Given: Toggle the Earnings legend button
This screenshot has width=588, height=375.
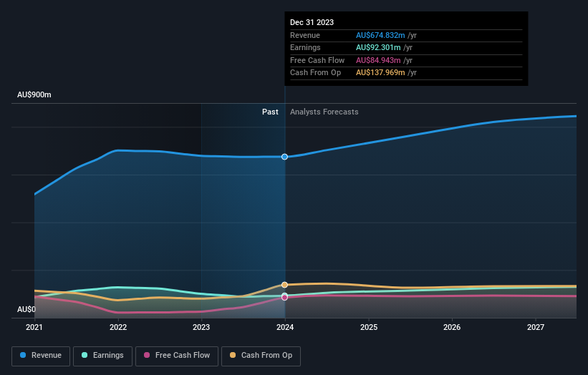Looking at the screenshot, I should (x=102, y=356).
